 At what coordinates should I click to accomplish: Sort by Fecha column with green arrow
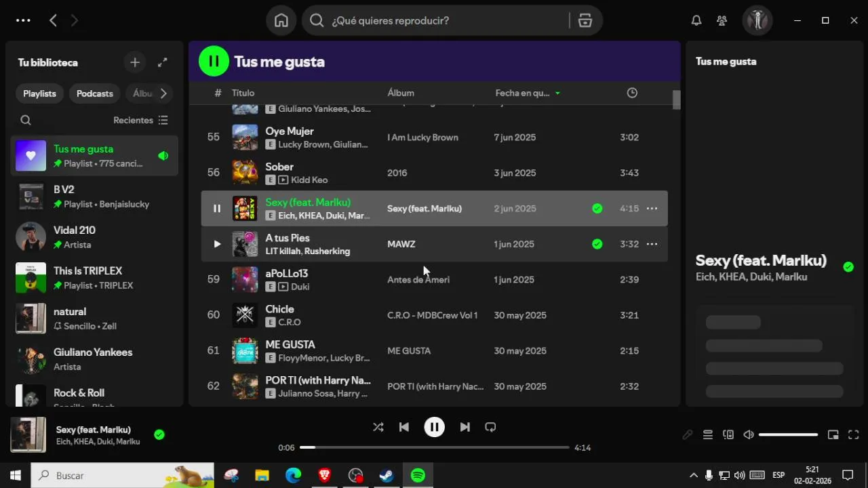tap(528, 93)
